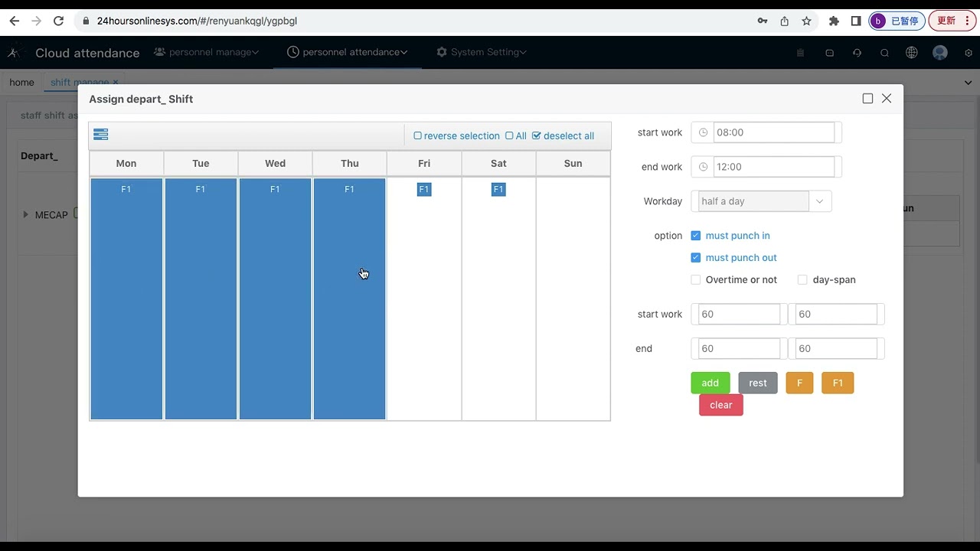This screenshot has height=551, width=980.
Task: Click the browser profile paused badge
Action: [x=897, y=21]
